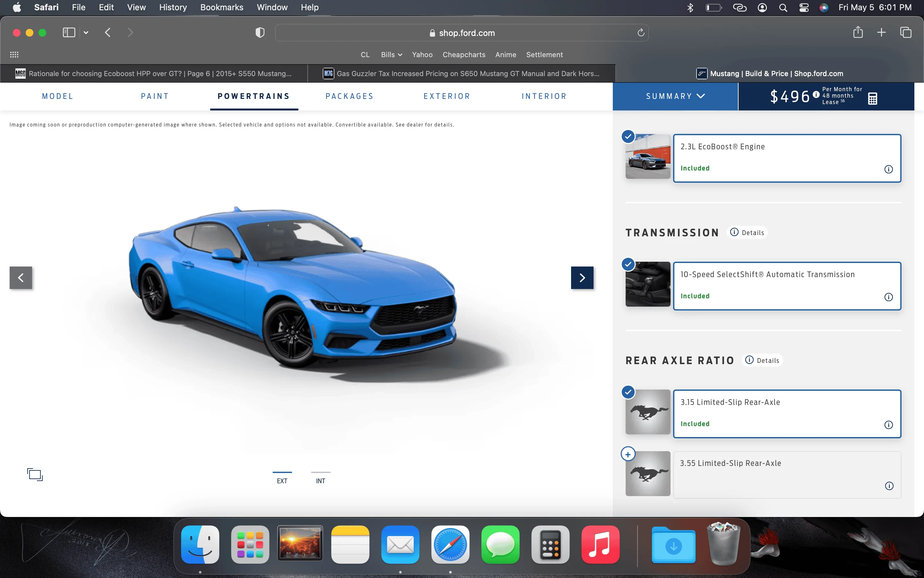The image size is (924, 578).
Task: Open Spotlight search in menu bar
Action: [x=783, y=8]
